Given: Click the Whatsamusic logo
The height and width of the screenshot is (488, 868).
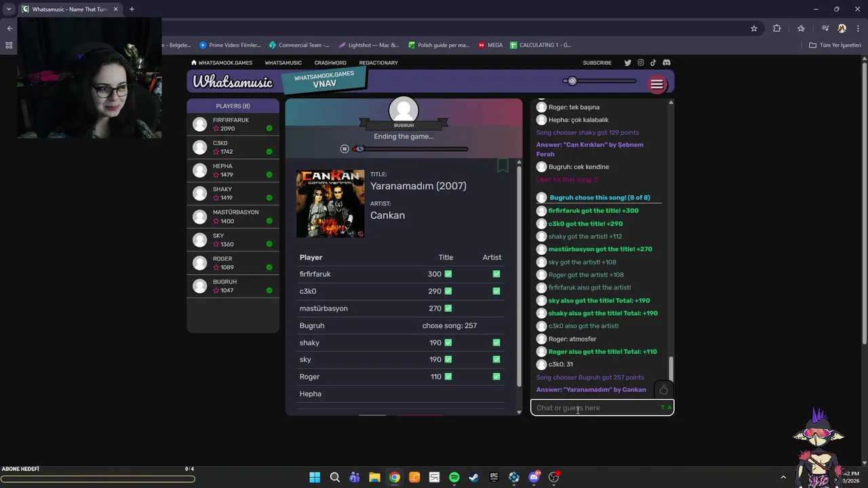Looking at the screenshot, I should [x=233, y=82].
